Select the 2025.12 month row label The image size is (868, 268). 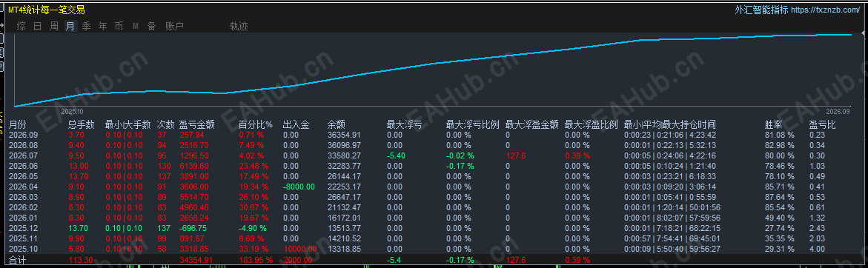pos(23,228)
